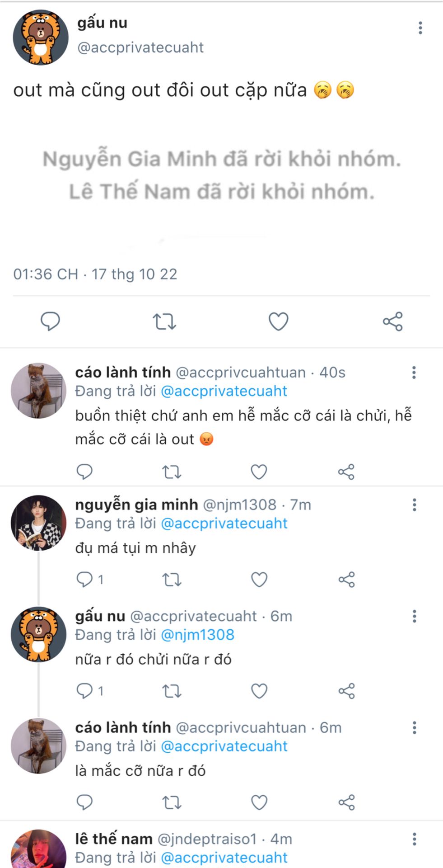Share gấu nu's 6m reply

coord(346,691)
